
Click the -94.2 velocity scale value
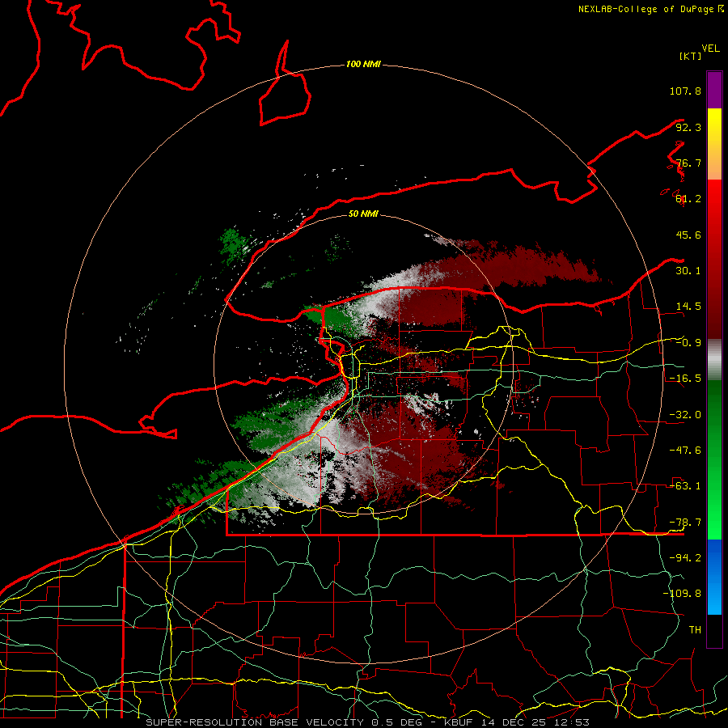pyautogui.click(x=685, y=558)
